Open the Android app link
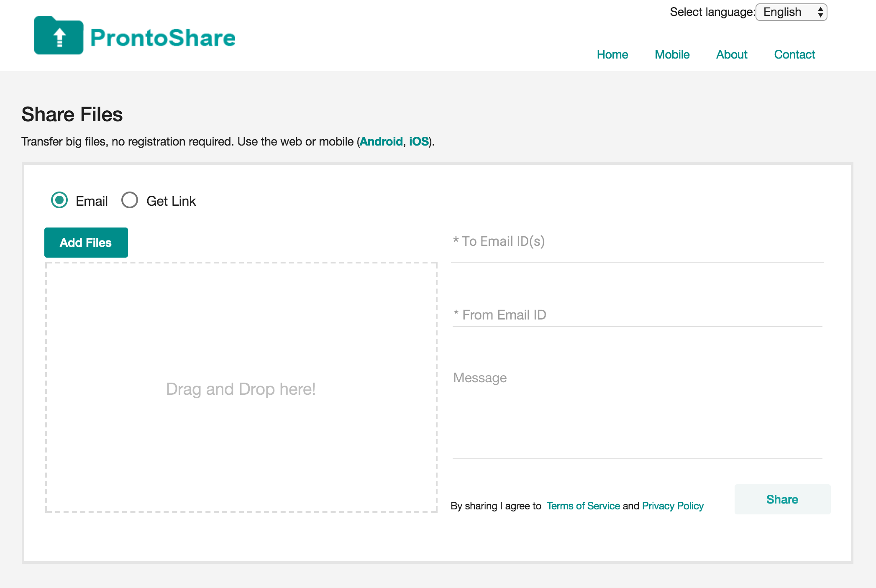The width and height of the screenshot is (876, 588). [381, 141]
